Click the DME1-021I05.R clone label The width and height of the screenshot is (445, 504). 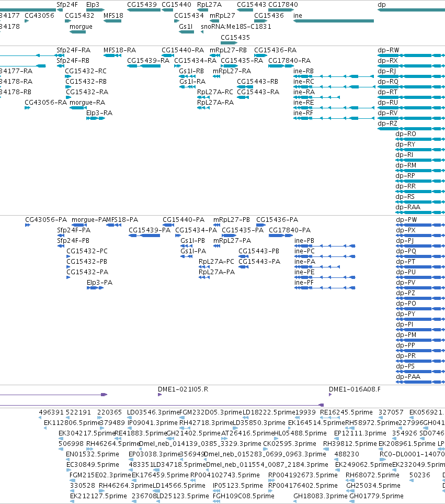[183, 389]
